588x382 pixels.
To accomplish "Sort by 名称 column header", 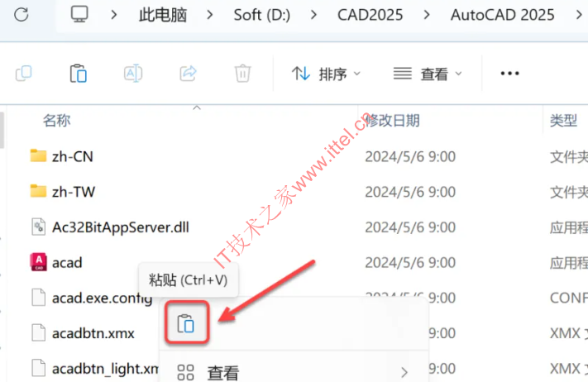I will coord(56,121).
